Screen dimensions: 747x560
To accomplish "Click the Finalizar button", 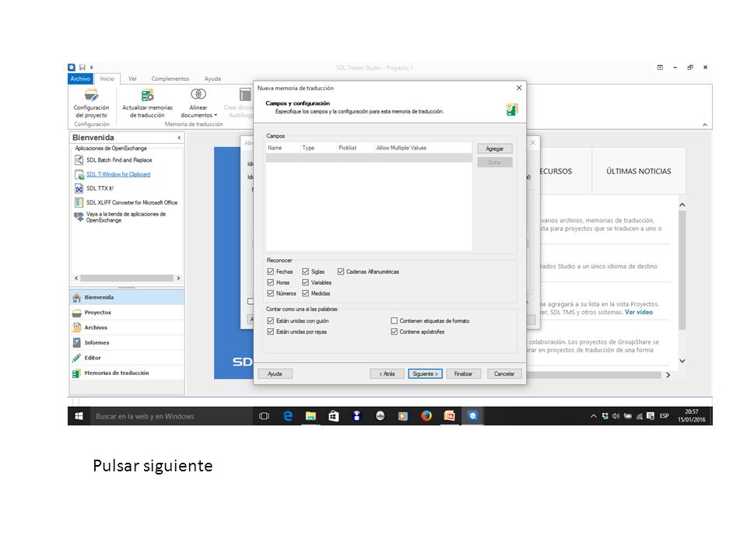I will 463,374.
